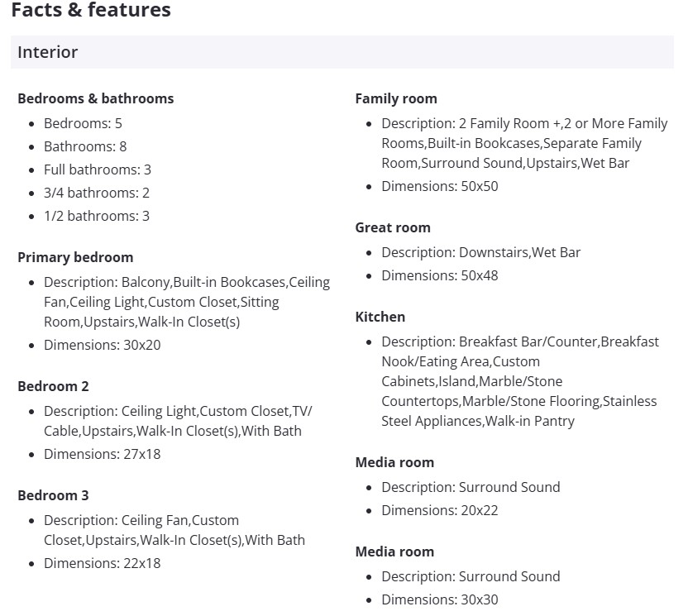The image size is (688, 616).
Task: Click the Great room heading
Action: click(x=393, y=227)
